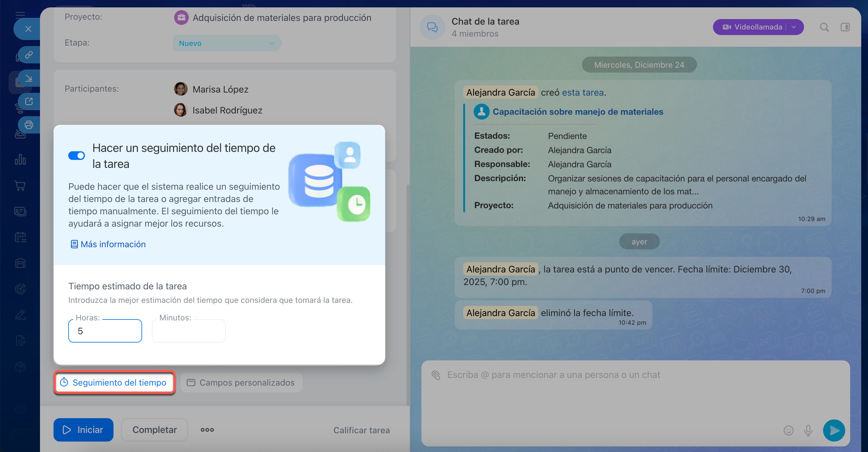Click the open in new window icon
This screenshot has width=868, height=452.
(x=29, y=101)
